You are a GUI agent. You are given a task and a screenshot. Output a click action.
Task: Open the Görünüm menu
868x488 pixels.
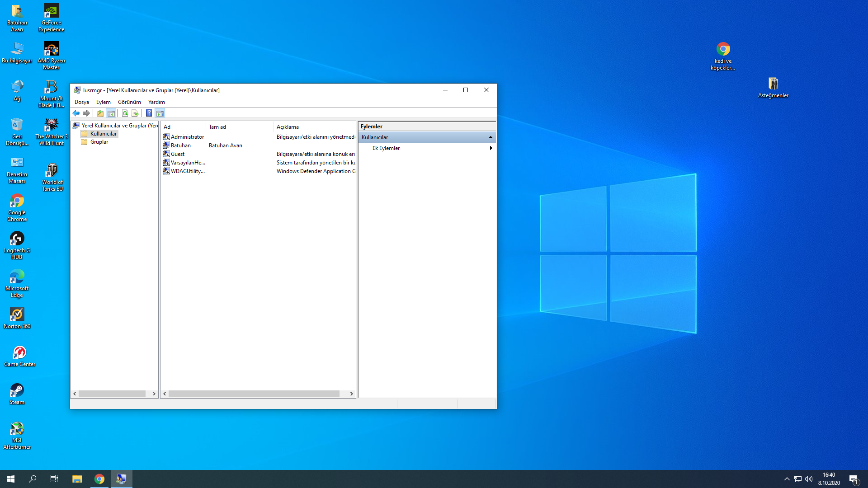(129, 102)
